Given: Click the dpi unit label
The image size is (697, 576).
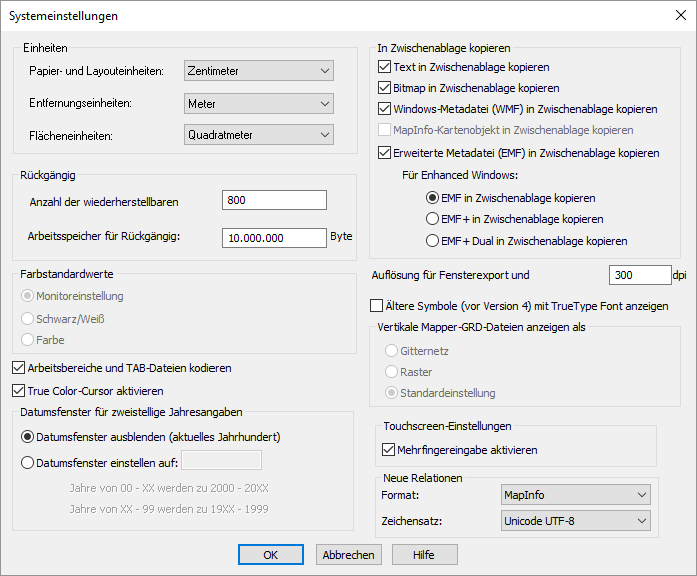Looking at the screenshot, I should pyautogui.click(x=679, y=275).
